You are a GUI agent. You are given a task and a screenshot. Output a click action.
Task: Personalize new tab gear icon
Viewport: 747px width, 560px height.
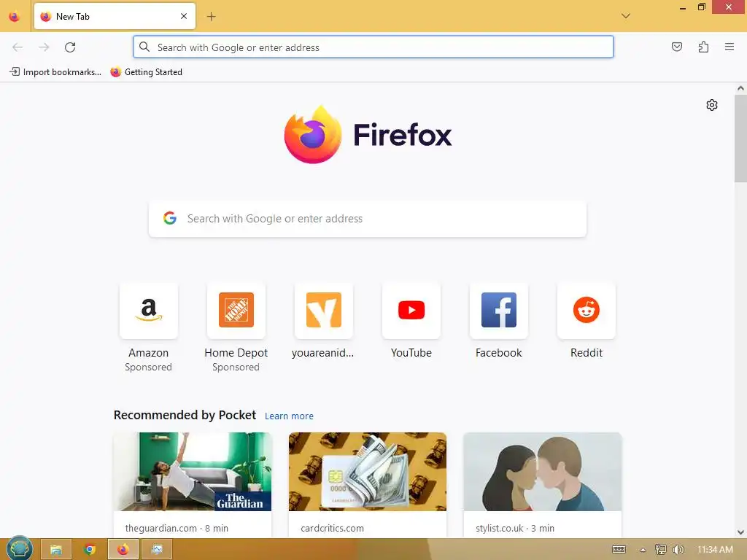click(712, 105)
